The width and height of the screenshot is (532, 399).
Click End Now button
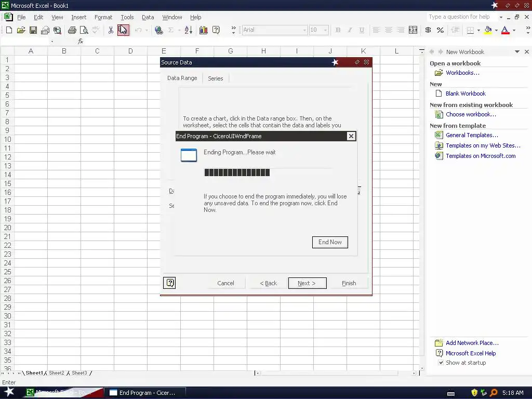330,242
